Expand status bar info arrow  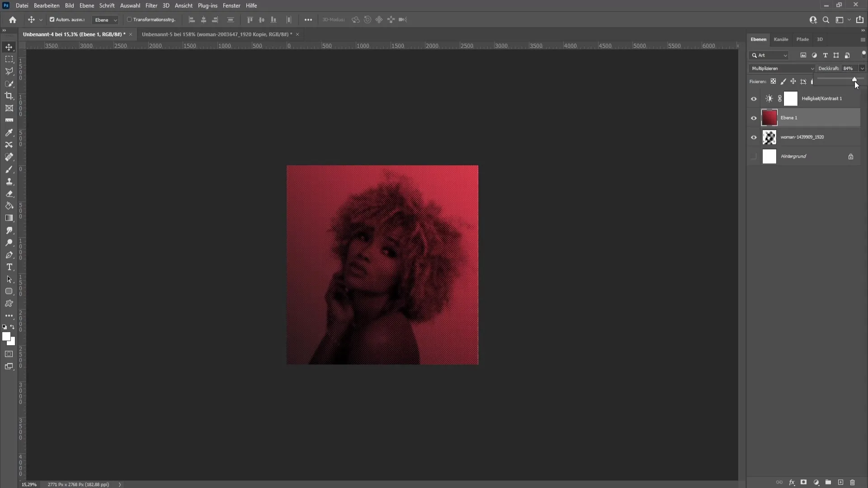pos(120,484)
